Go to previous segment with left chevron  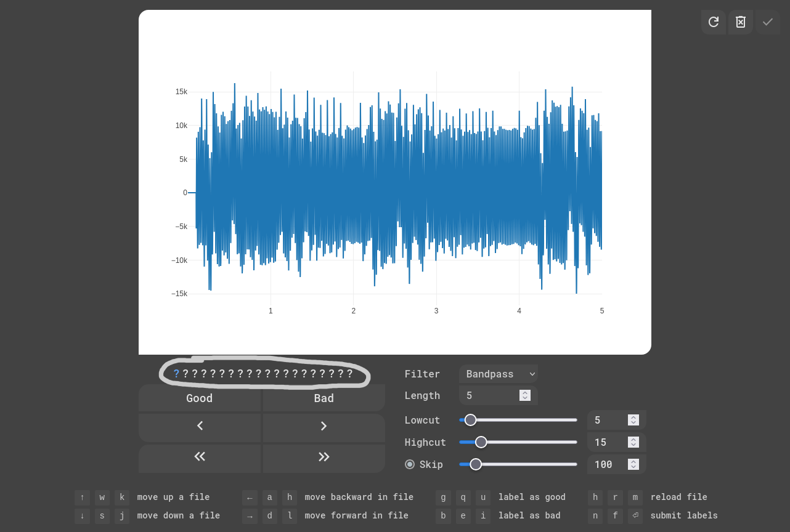(200, 426)
